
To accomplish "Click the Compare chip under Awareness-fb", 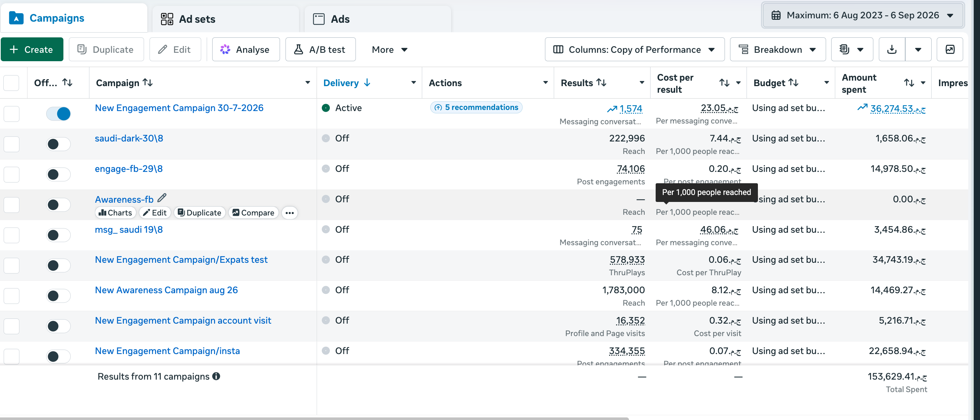I will [253, 213].
